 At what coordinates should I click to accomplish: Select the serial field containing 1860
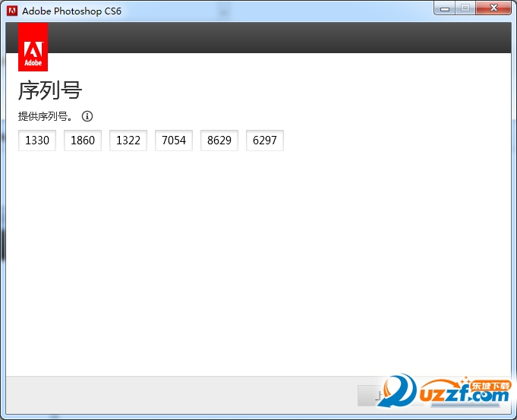tap(83, 141)
